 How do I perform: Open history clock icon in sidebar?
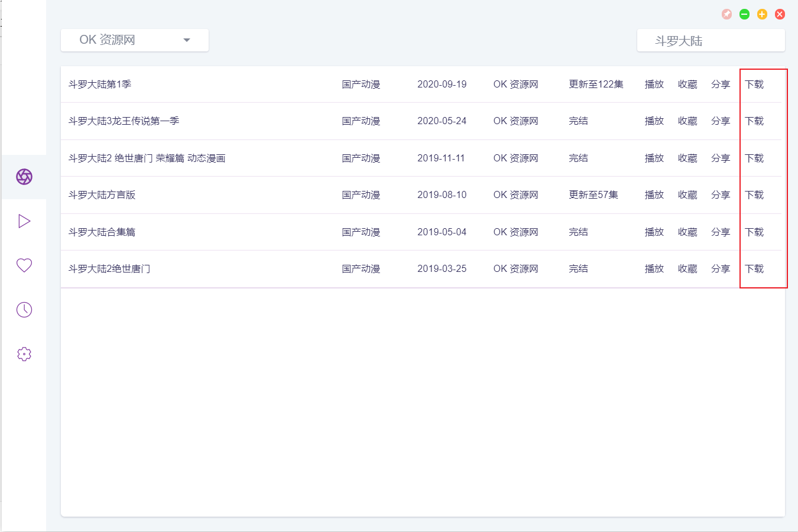24,310
